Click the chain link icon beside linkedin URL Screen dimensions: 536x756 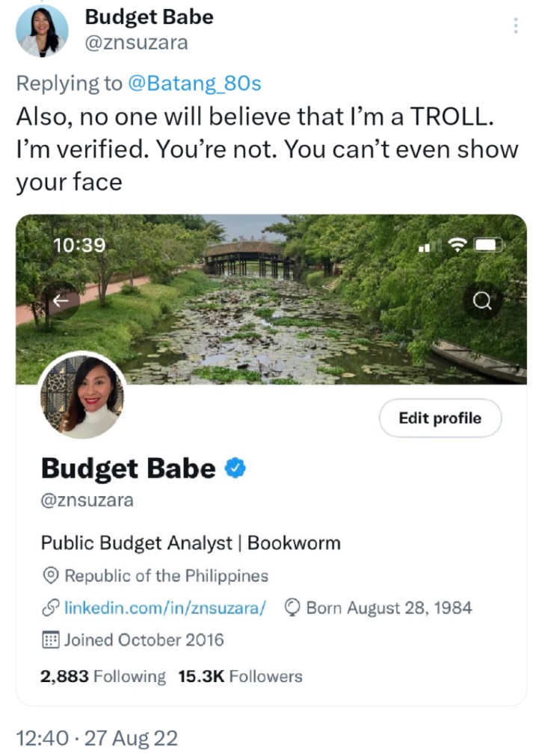[51, 607]
